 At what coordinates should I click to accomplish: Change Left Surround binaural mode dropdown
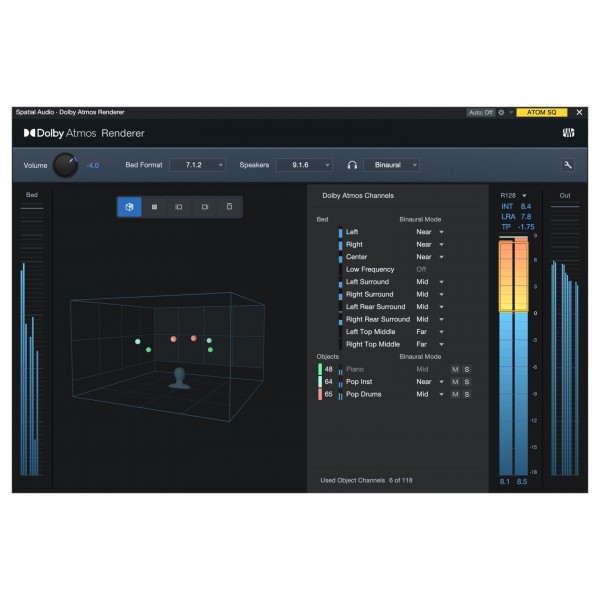pyautogui.click(x=430, y=282)
